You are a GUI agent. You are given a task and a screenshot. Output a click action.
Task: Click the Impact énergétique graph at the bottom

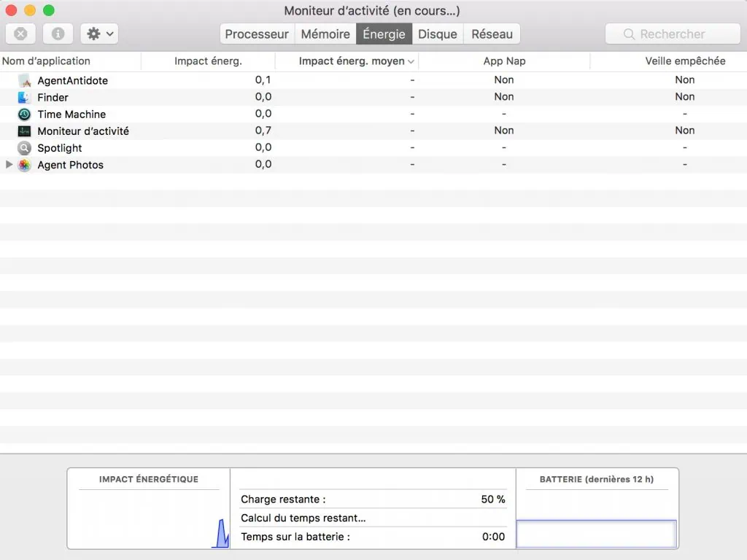click(x=148, y=518)
